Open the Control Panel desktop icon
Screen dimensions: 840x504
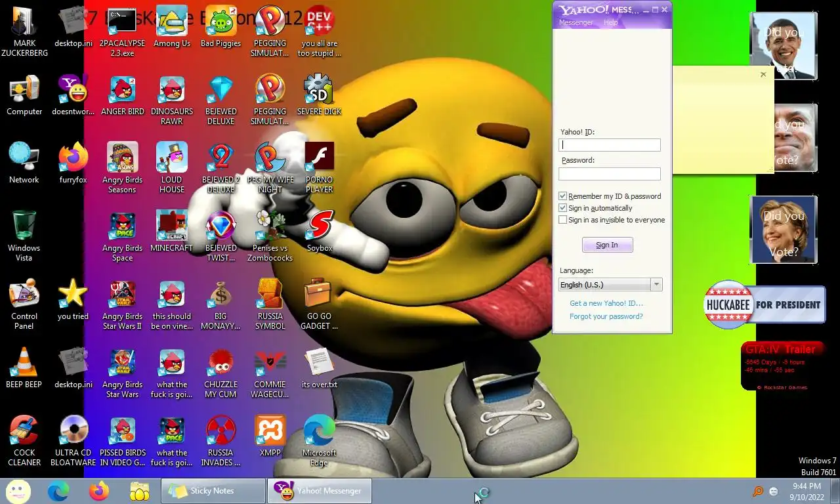(24, 294)
